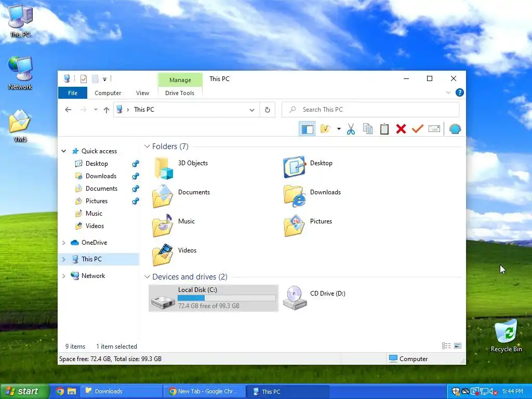This screenshot has width=532, height=399.
Task: Open the folder options dropdown arrow in toolbar
Action: 339,129
